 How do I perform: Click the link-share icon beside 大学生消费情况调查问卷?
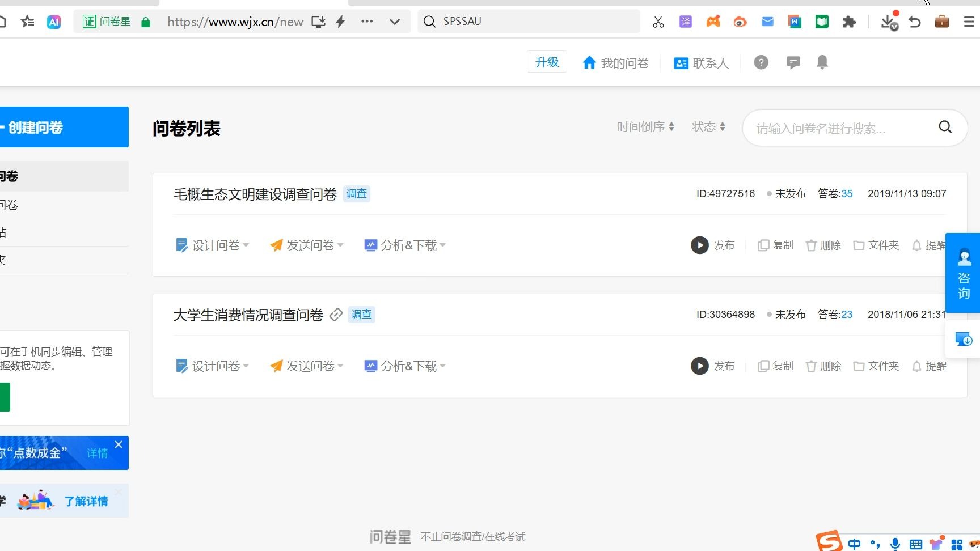click(336, 315)
